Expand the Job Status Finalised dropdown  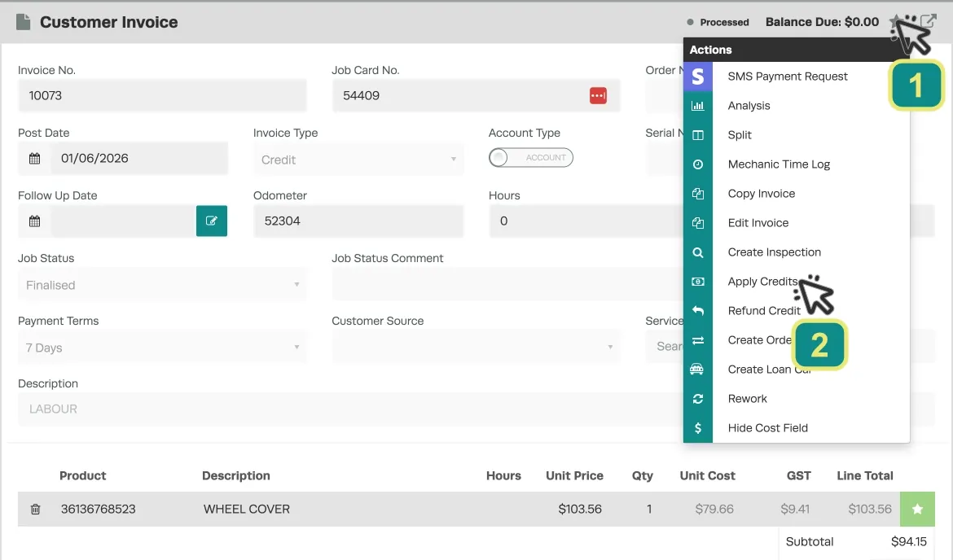(x=161, y=285)
